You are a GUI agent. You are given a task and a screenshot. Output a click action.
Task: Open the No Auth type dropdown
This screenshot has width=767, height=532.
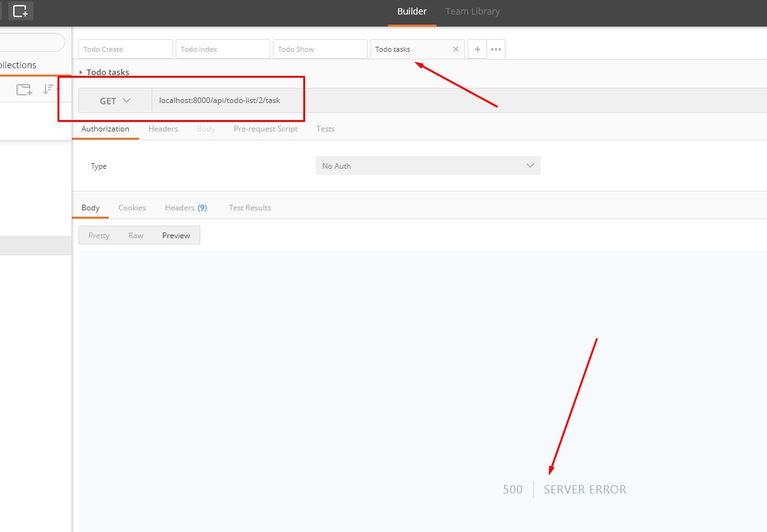coord(428,166)
